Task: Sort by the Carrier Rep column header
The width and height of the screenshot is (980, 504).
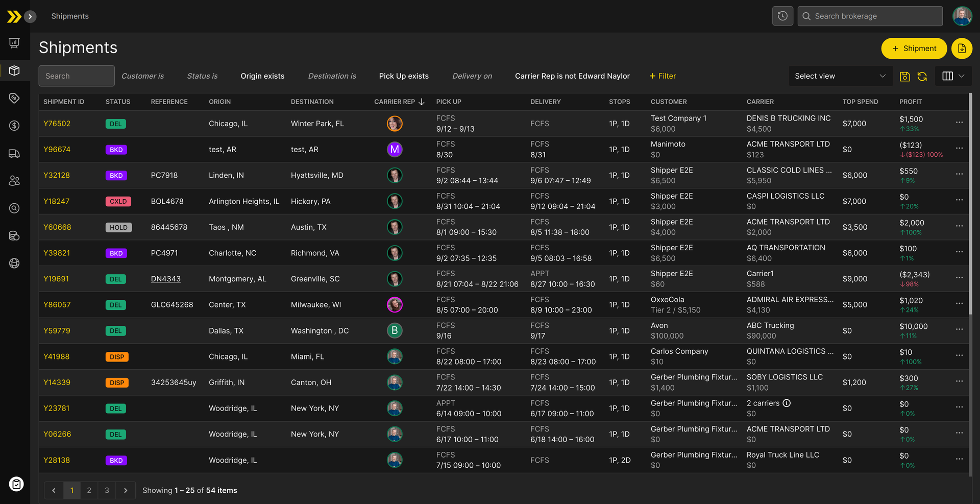Action: 399,102
